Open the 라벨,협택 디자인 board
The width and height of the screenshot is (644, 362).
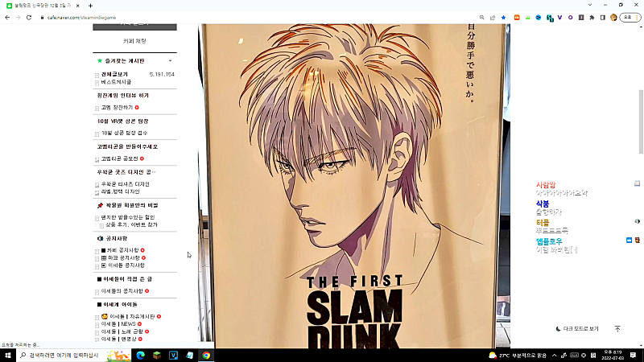coord(120,191)
